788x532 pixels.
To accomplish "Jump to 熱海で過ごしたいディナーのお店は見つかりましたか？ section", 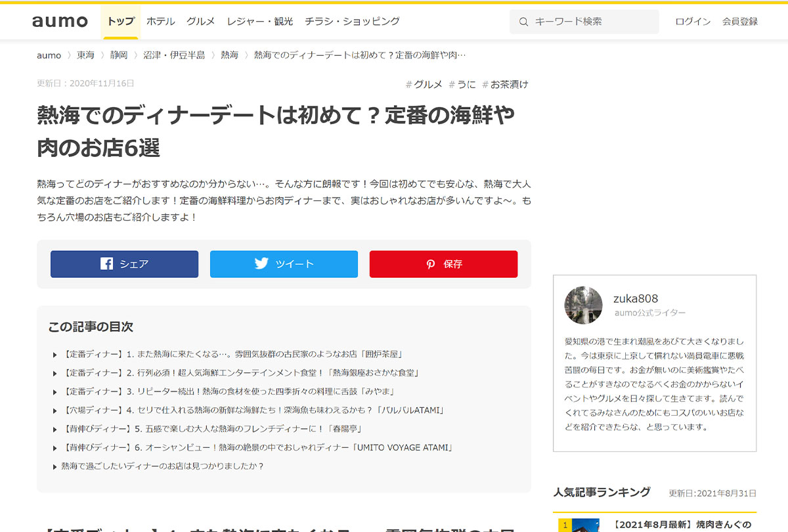I will 163,466.
